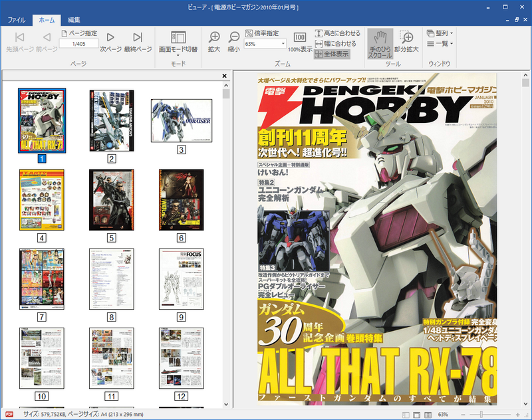Select page 7 figures thumbnail

point(42,279)
